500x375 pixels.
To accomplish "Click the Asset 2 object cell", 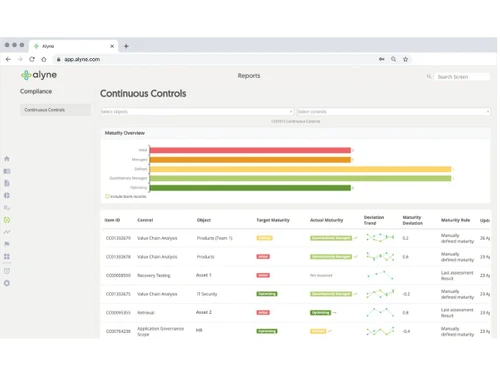I will pyautogui.click(x=204, y=312).
